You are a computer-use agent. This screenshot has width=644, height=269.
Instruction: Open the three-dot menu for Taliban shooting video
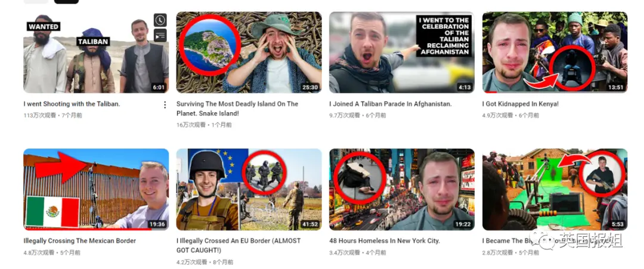[x=165, y=105]
